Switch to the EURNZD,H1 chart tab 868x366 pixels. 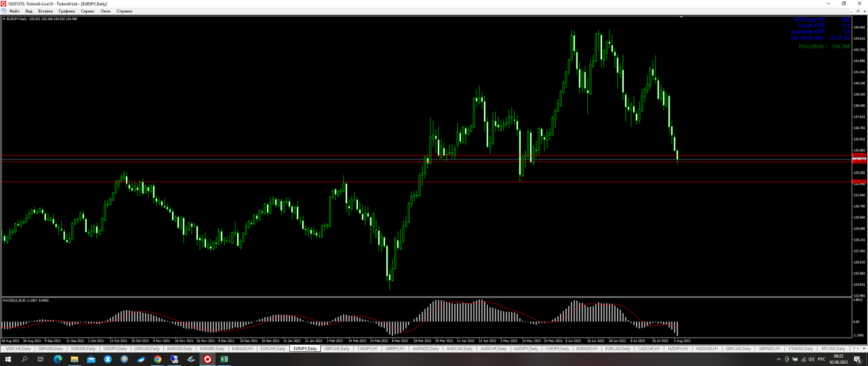pyautogui.click(x=587, y=349)
